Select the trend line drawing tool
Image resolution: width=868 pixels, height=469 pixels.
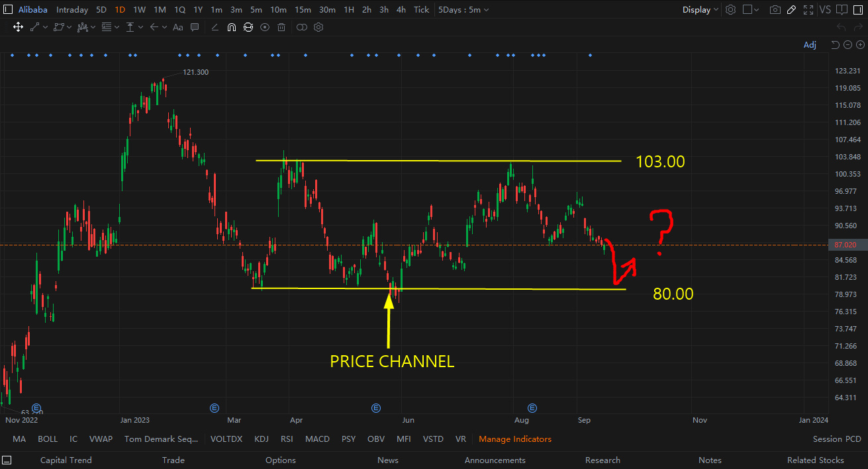point(34,26)
